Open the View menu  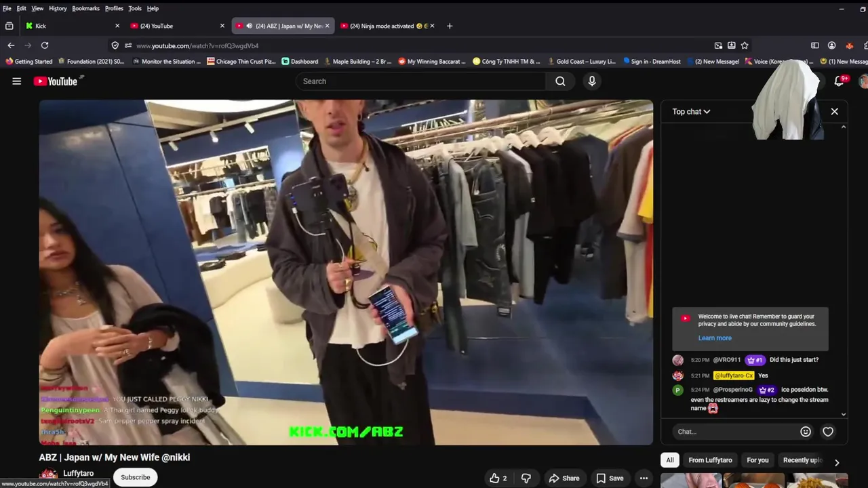click(37, 8)
